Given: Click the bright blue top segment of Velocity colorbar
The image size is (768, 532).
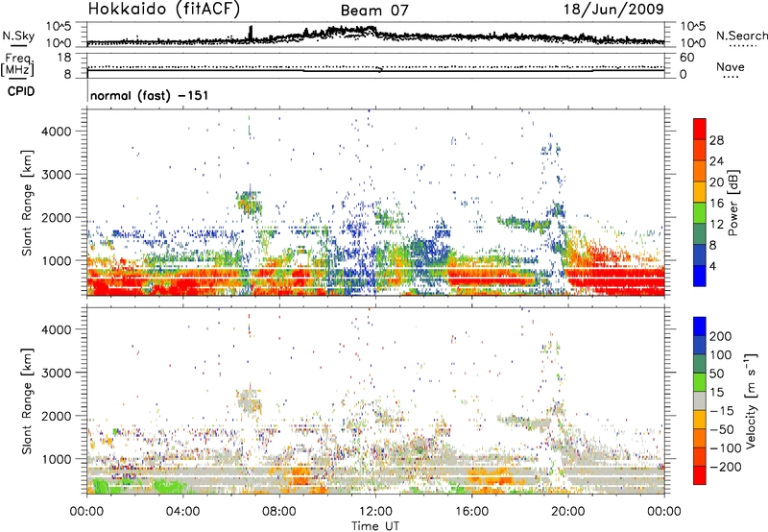Looking at the screenshot, I should click(x=700, y=326).
